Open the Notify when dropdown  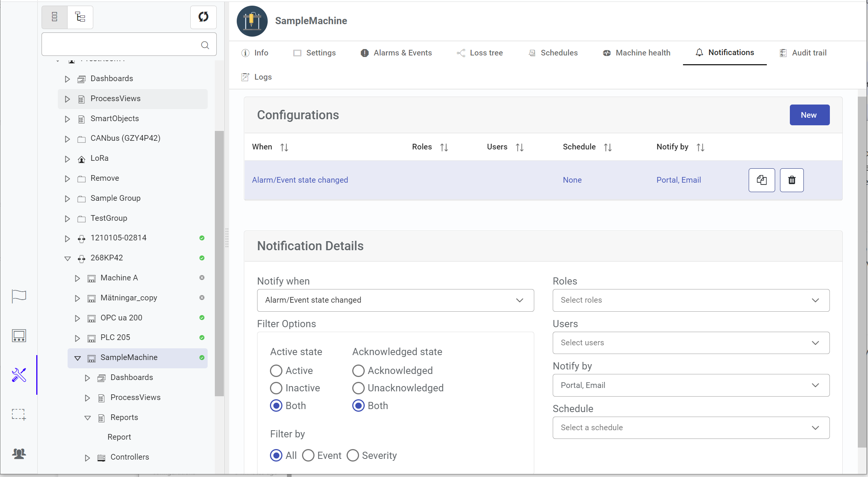tap(395, 300)
